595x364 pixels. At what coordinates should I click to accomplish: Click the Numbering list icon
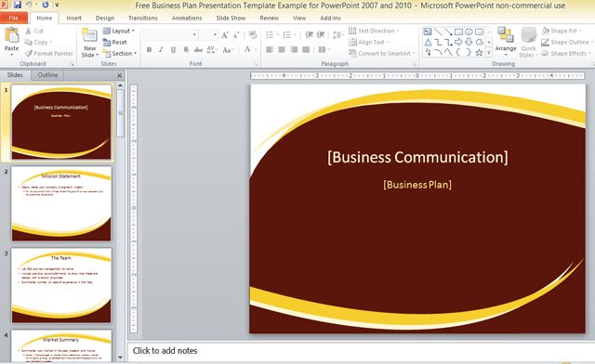click(287, 35)
